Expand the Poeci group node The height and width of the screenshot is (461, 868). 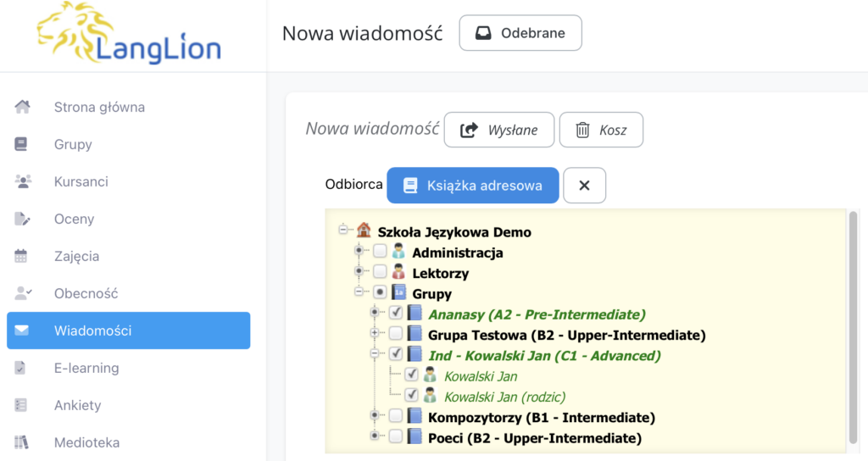point(376,437)
